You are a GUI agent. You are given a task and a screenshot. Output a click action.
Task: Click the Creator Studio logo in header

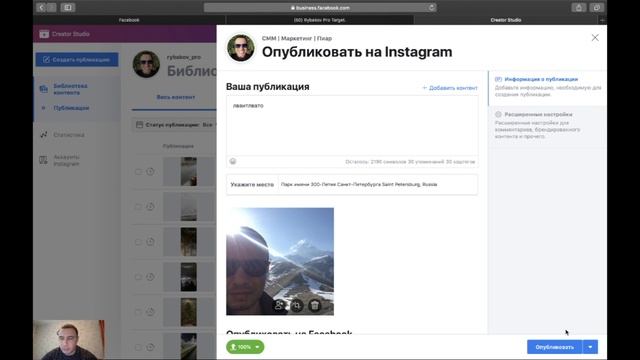tap(44, 34)
